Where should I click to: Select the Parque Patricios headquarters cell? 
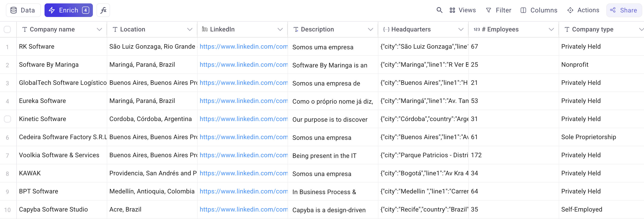point(423,155)
